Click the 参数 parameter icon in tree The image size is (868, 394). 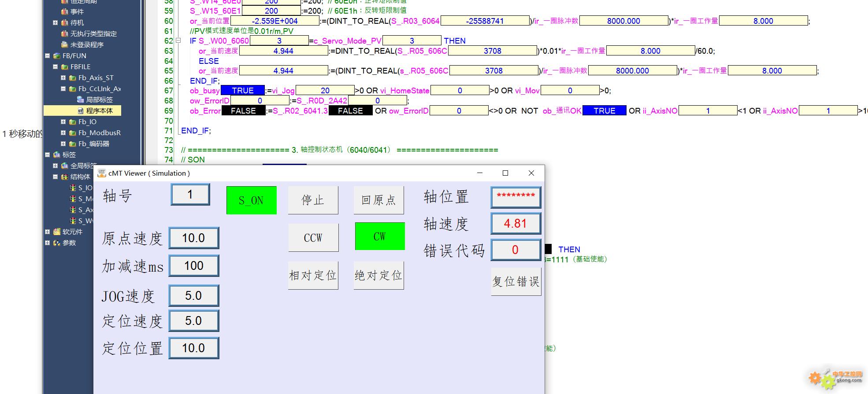click(57, 243)
